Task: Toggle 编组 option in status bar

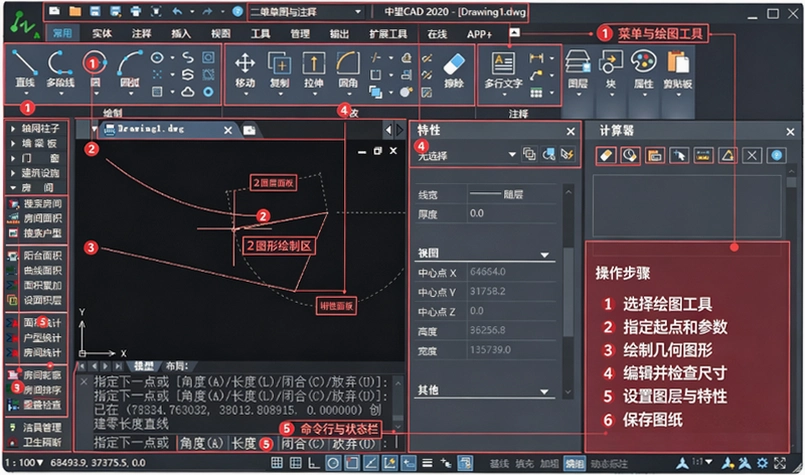Action: pyautogui.click(x=574, y=464)
